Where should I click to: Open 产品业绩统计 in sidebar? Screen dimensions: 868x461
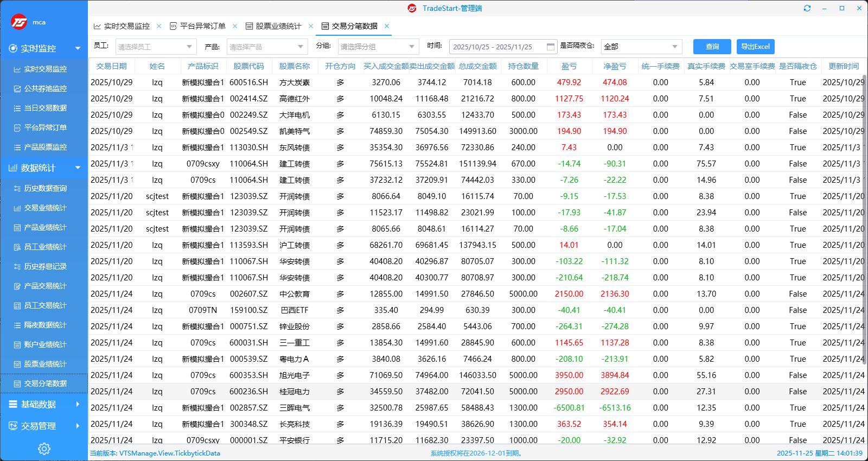tap(44, 227)
